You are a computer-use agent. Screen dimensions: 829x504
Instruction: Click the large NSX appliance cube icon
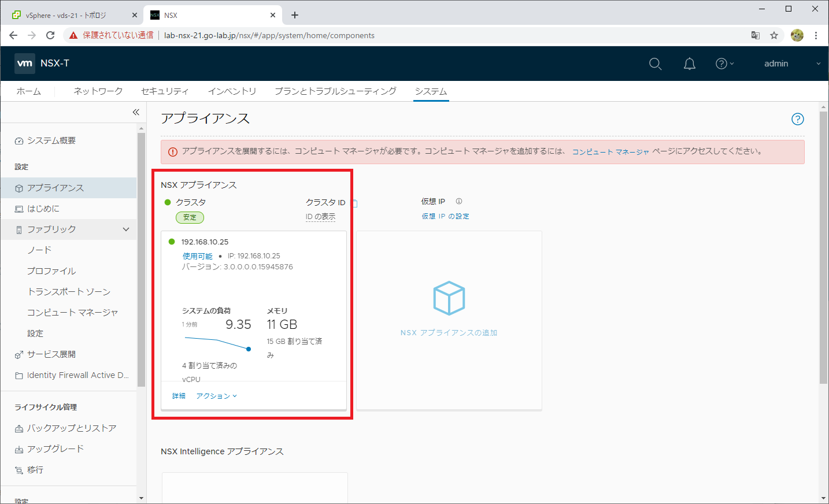[x=449, y=298]
